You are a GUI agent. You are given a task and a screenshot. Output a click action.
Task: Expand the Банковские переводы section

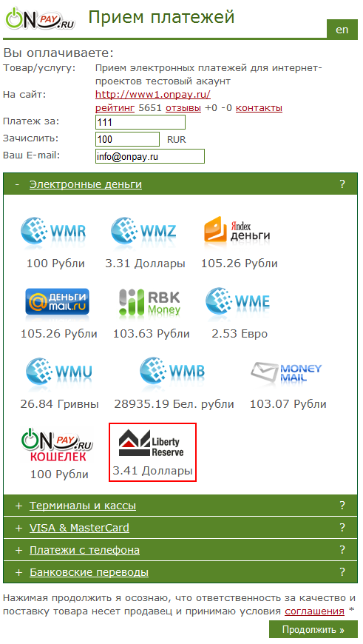click(89, 572)
